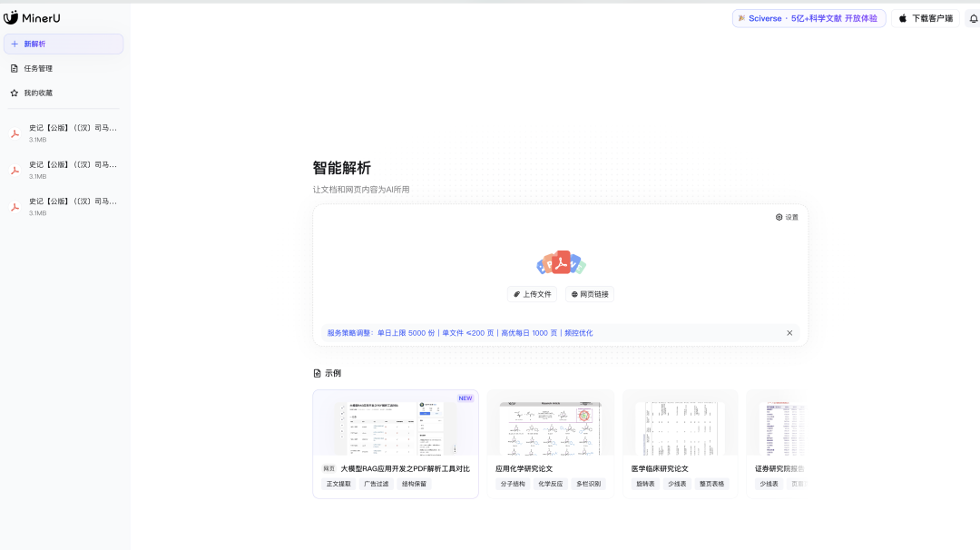The width and height of the screenshot is (980, 550).
Task: Click the 分子结构 tag
Action: (513, 484)
